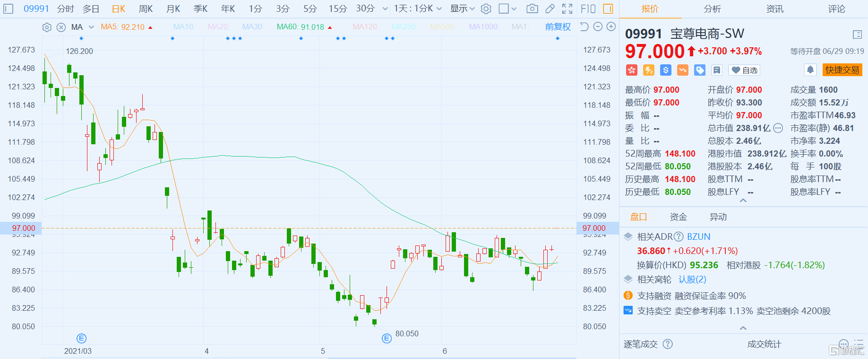The width and height of the screenshot is (868, 359).
Task: Set a price alert with bell icon
Action: (810, 70)
